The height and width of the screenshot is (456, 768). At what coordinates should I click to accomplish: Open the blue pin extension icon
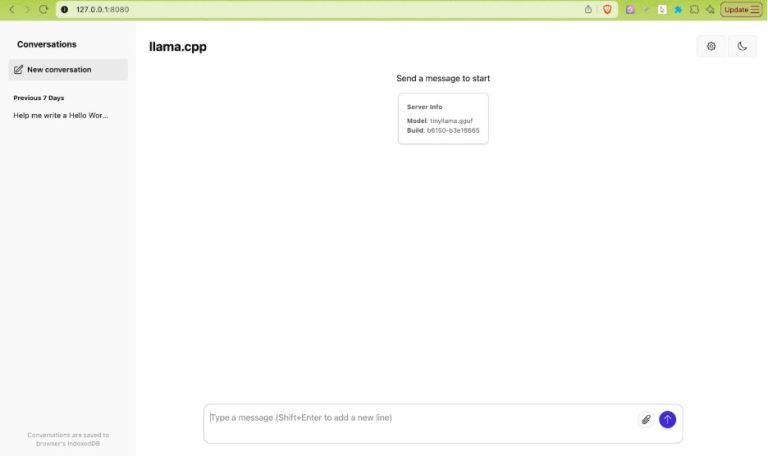678,9
